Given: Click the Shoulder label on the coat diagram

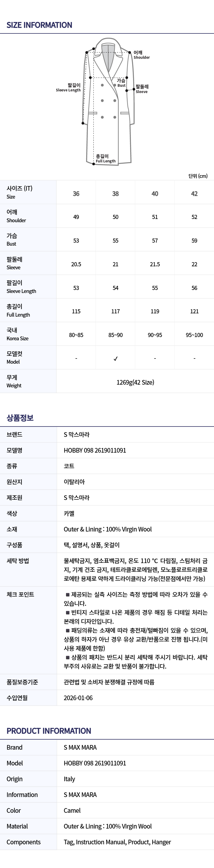Looking at the screenshot, I should pyautogui.click(x=141, y=55).
